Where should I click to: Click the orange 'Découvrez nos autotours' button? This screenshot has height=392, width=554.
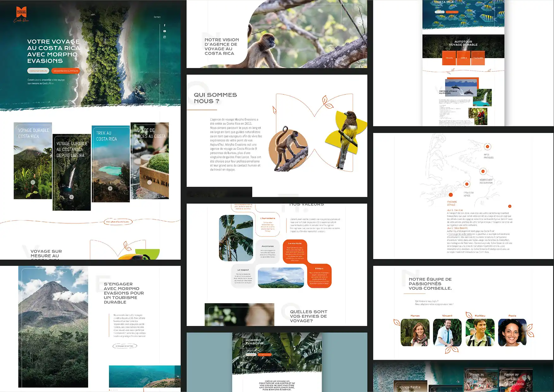click(x=65, y=71)
